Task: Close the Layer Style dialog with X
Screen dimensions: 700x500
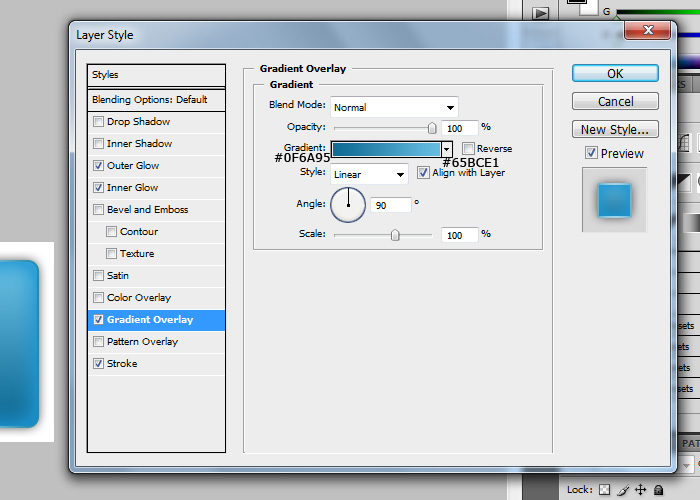Action: pos(648,30)
